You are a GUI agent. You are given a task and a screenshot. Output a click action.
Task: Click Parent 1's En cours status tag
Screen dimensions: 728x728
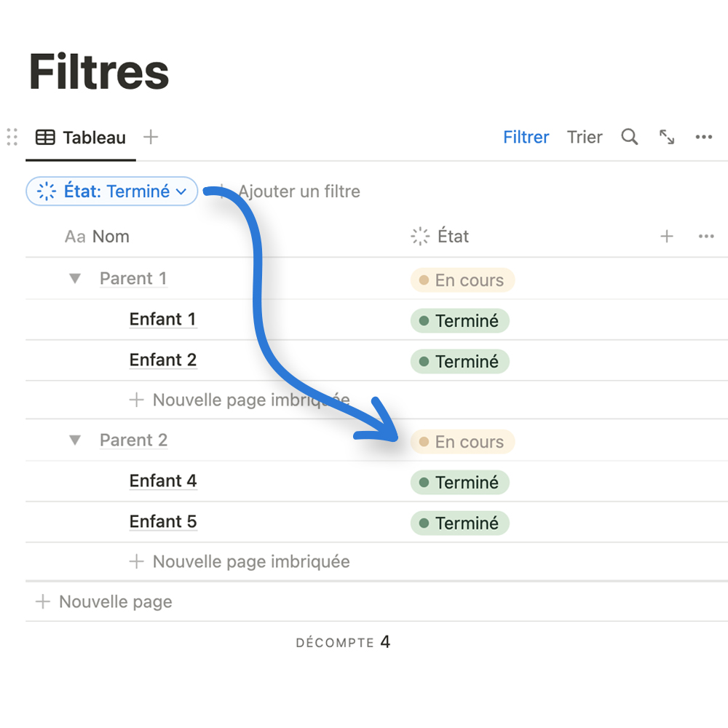pyautogui.click(x=462, y=280)
